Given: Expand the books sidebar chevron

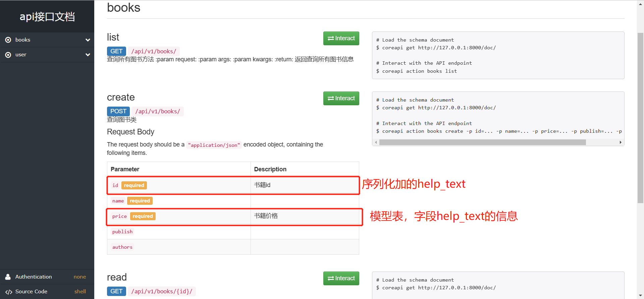Looking at the screenshot, I should tap(88, 40).
